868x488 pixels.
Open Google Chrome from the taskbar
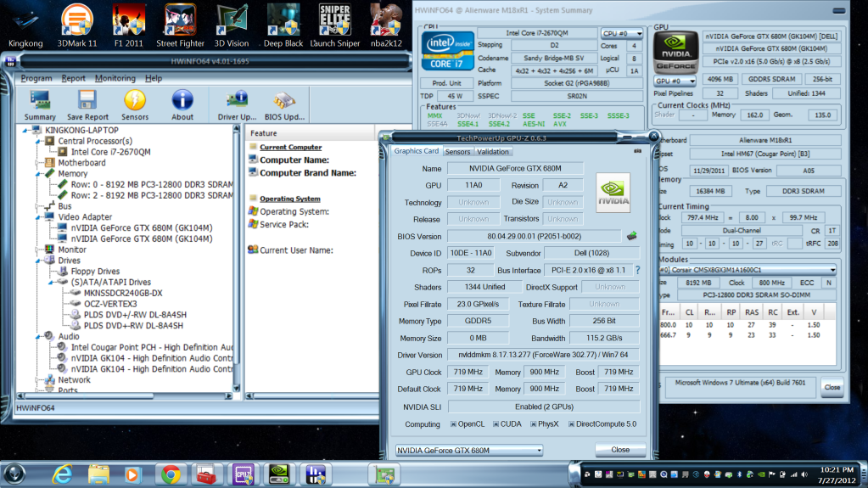coord(171,474)
